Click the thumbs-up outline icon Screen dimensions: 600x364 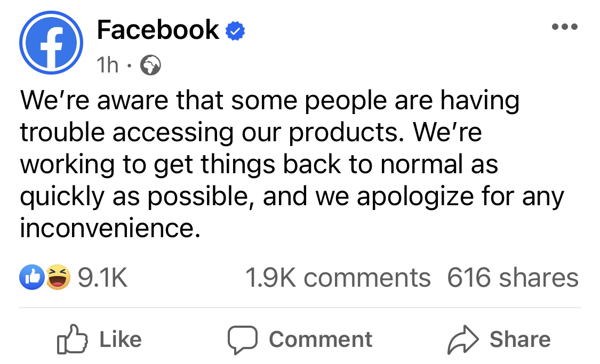pyautogui.click(x=72, y=339)
